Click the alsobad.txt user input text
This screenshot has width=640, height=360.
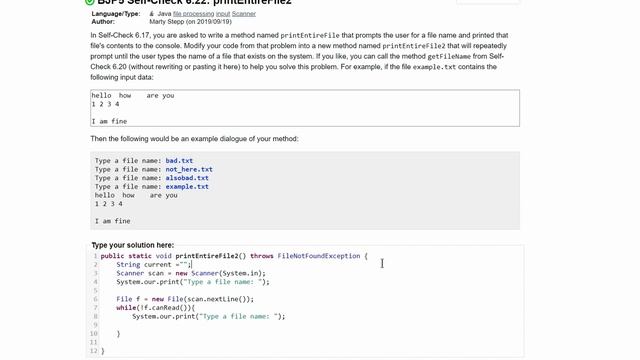coord(187,178)
